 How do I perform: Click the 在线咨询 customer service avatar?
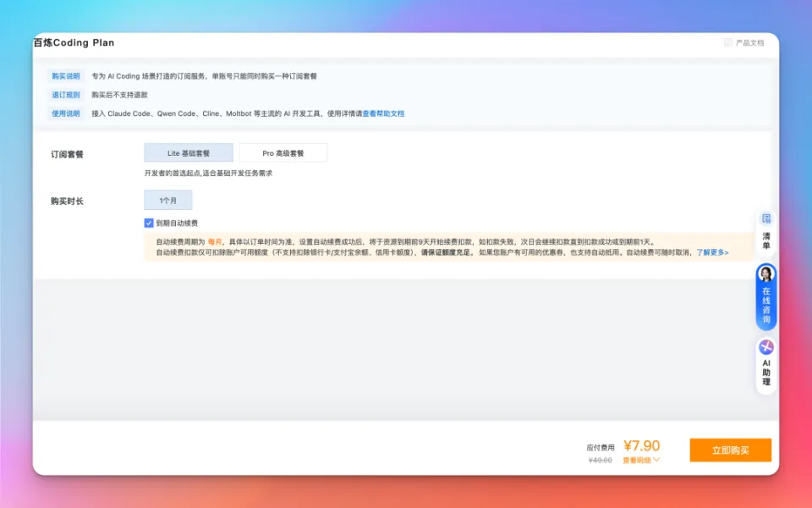(x=766, y=274)
